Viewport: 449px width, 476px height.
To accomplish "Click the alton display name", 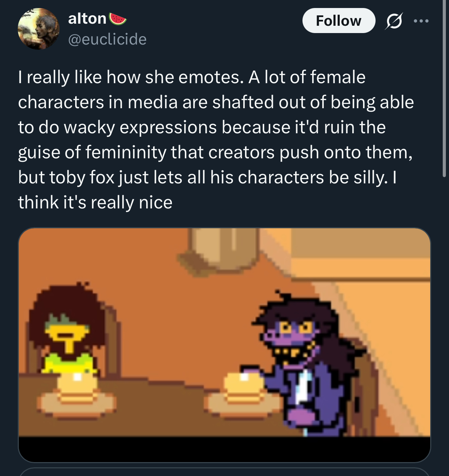I will 87,18.
